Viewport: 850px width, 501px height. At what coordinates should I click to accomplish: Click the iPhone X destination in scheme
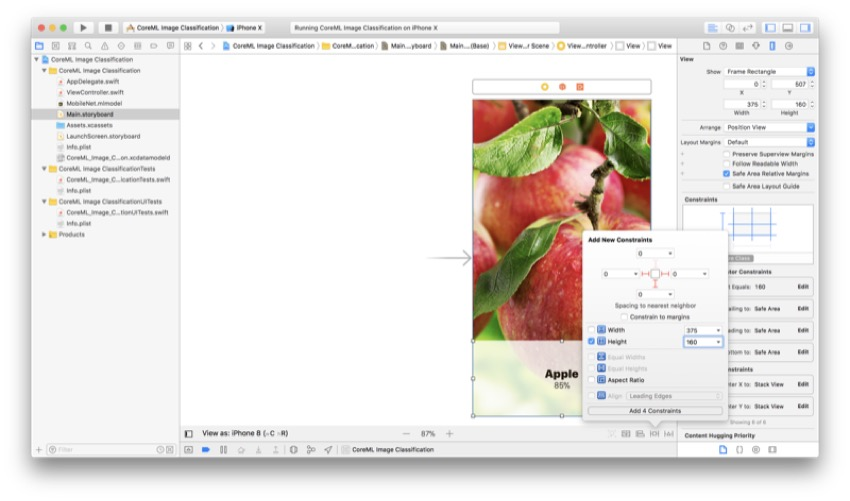[x=244, y=28]
